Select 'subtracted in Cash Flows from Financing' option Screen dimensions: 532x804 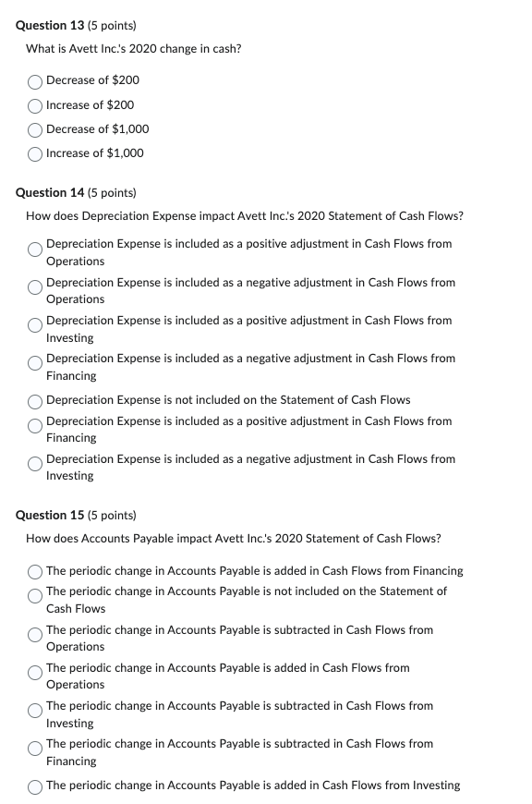(x=34, y=749)
